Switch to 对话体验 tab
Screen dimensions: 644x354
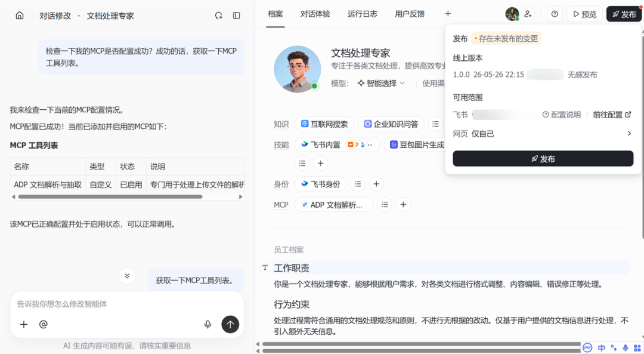[315, 14]
